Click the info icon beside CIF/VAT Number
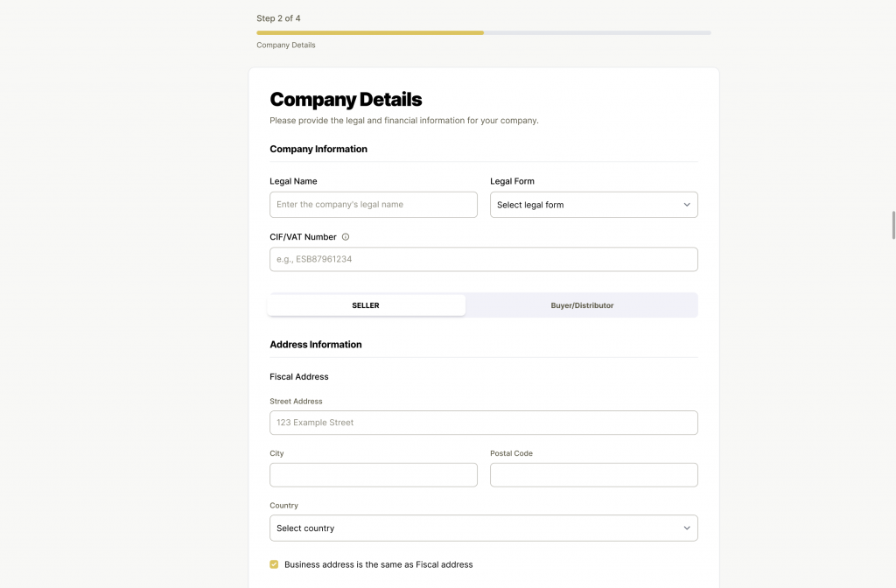The width and height of the screenshot is (896, 588). pyautogui.click(x=346, y=237)
